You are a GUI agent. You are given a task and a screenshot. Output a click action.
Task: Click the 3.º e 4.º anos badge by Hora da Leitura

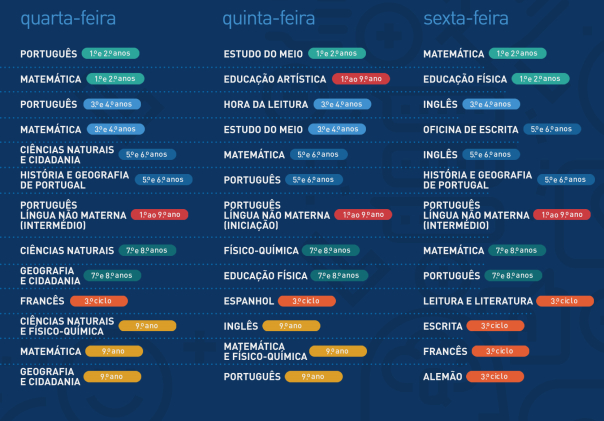(342, 104)
